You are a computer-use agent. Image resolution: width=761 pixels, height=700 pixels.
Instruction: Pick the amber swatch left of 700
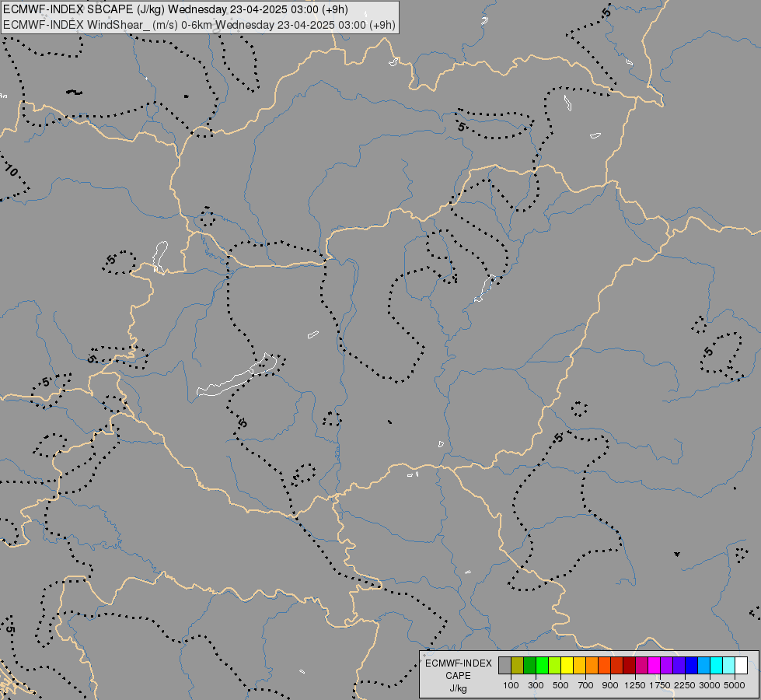point(579,665)
